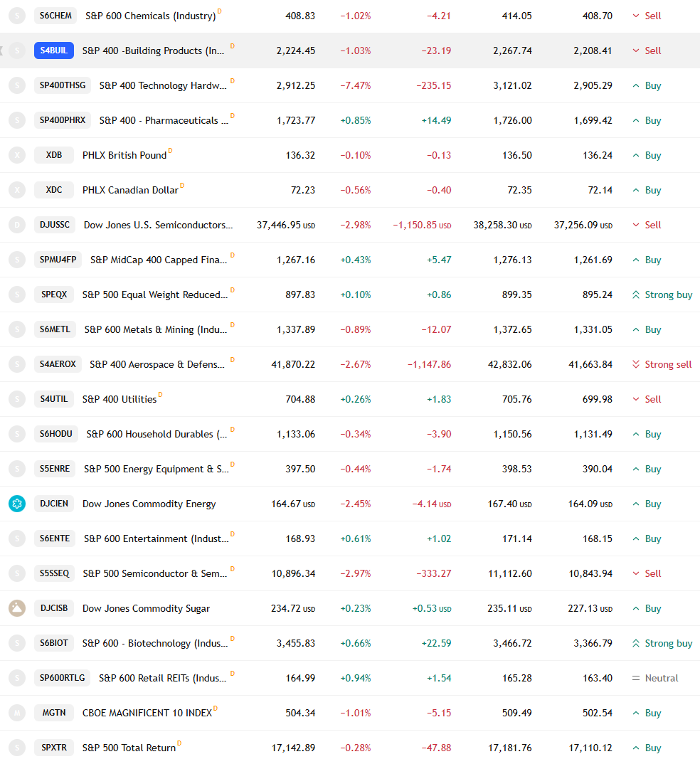The width and height of the screenshot is (700, 764).
Task: Click low value 3,366.79
Action: pyautogui.click(x=593, y=643)
